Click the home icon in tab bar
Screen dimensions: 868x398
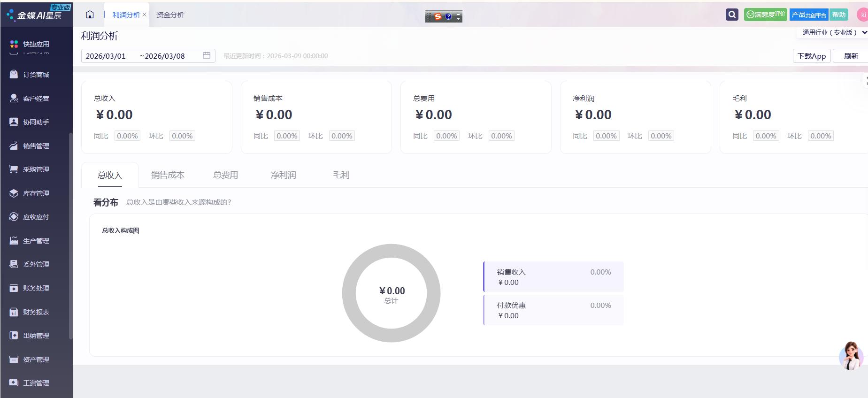pos(90,15)
